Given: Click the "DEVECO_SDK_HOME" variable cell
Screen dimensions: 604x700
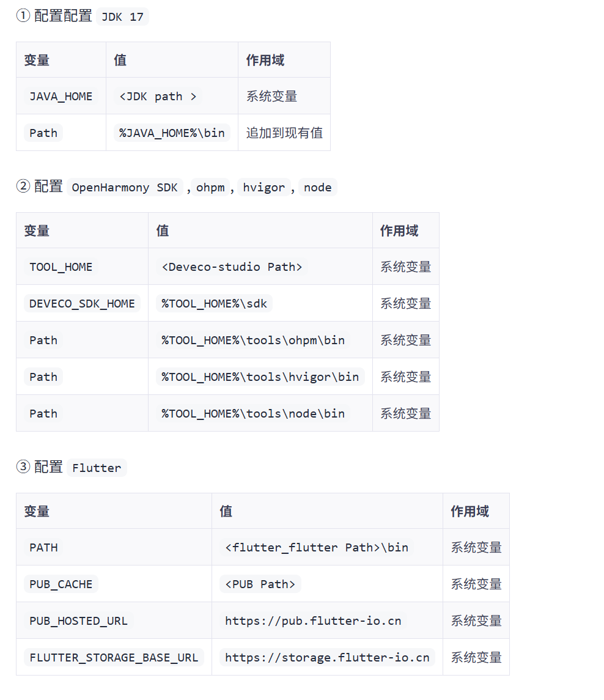Looking at the screenshot, I should tap(82, 304).
